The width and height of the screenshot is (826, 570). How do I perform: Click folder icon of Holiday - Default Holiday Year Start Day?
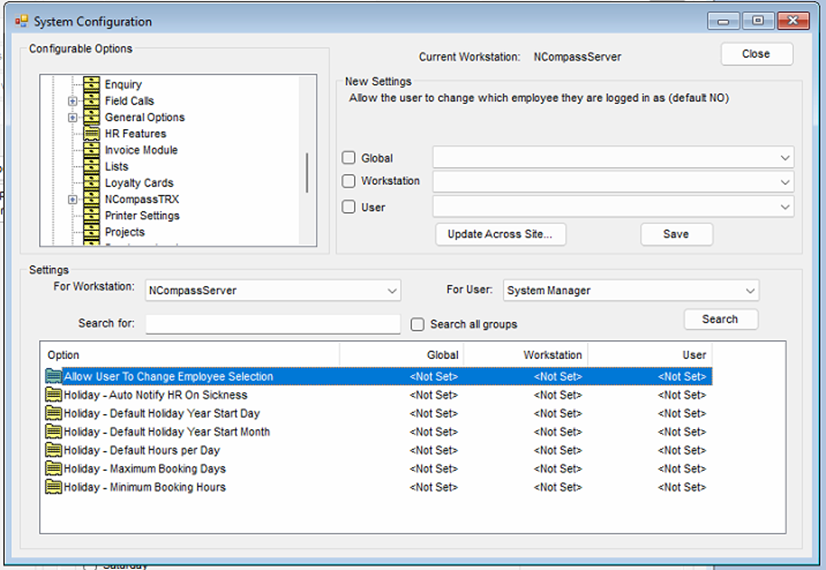(53, 413)
